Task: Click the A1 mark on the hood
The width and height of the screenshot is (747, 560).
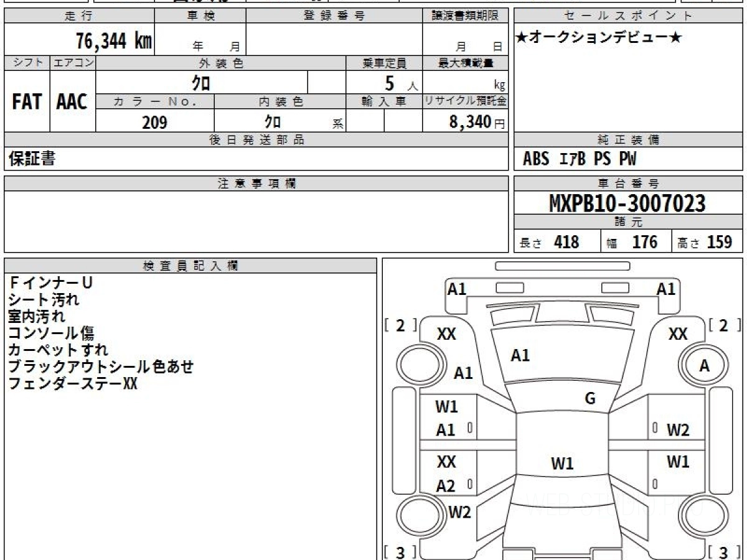Action: pos(520,355)
